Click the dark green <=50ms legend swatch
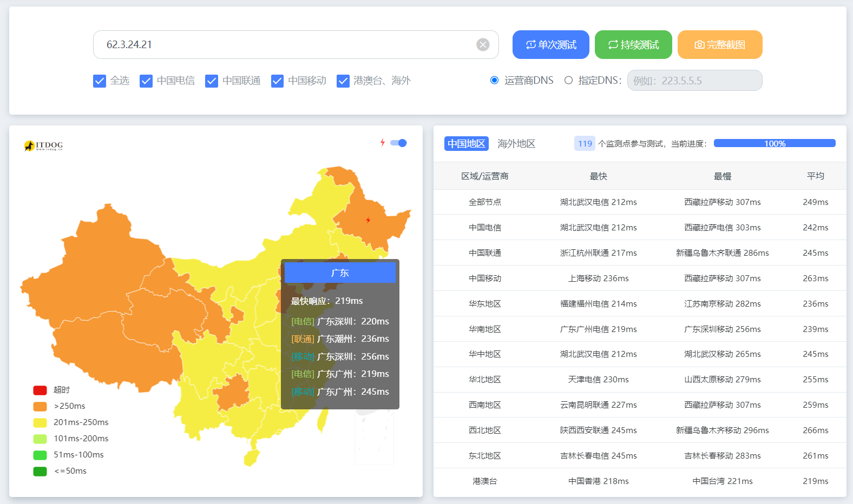 (x=40, y=471)
